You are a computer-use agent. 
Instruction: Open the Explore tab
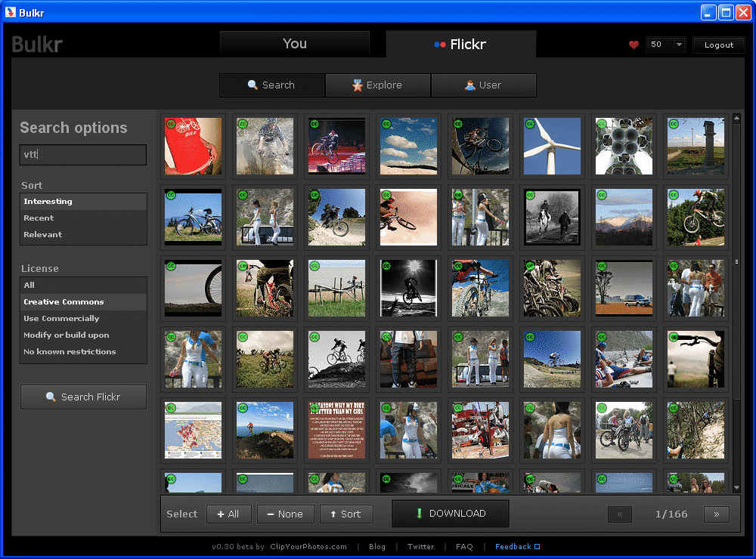pyautogui.click(x=377, y=85)
